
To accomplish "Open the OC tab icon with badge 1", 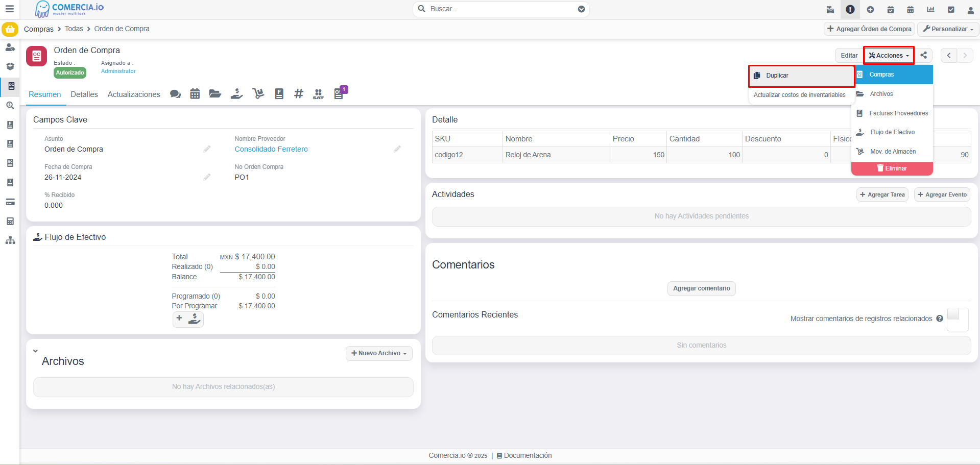I will pos(340,93).
